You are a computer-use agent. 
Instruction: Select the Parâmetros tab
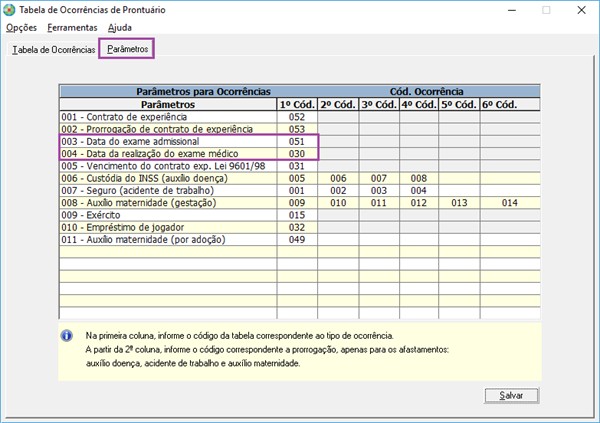coord(127,49)
